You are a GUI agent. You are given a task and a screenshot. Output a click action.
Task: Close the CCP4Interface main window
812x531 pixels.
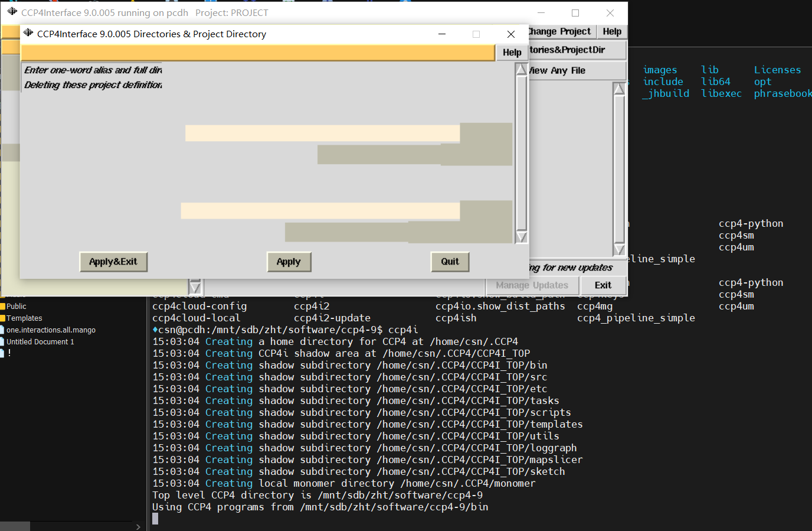pyautogui.click(x=610, y=13)
